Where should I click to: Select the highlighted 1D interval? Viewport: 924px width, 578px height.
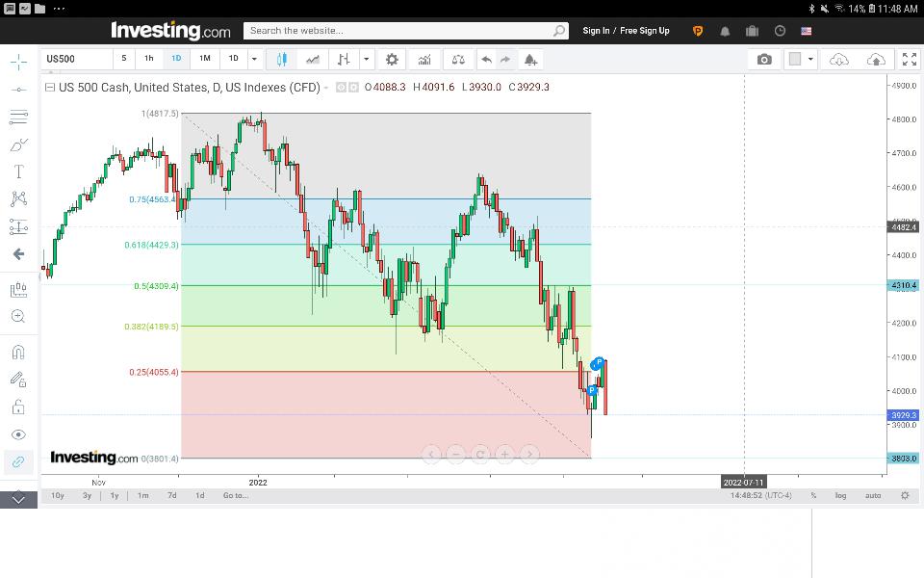point(176,59)
